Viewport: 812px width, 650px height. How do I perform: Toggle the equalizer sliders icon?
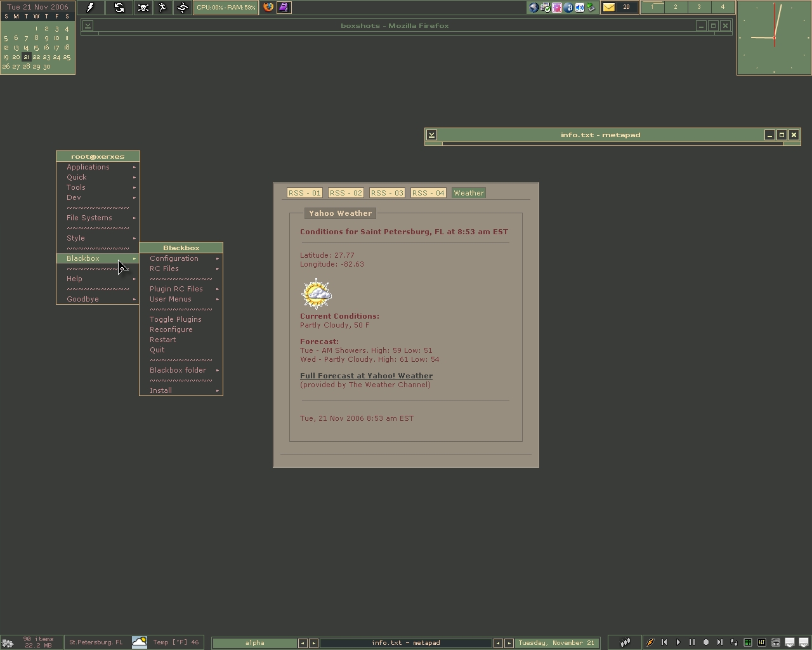point(762,642)
